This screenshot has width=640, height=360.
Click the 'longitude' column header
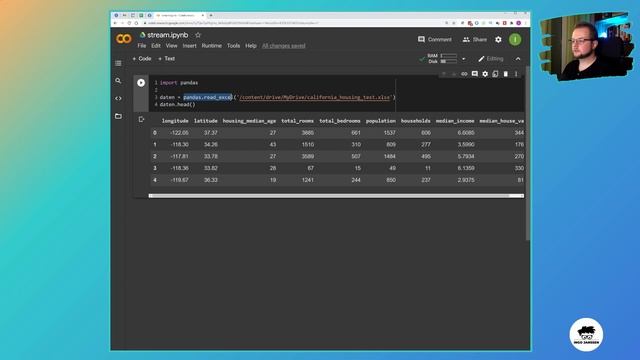tap(175, 121)
